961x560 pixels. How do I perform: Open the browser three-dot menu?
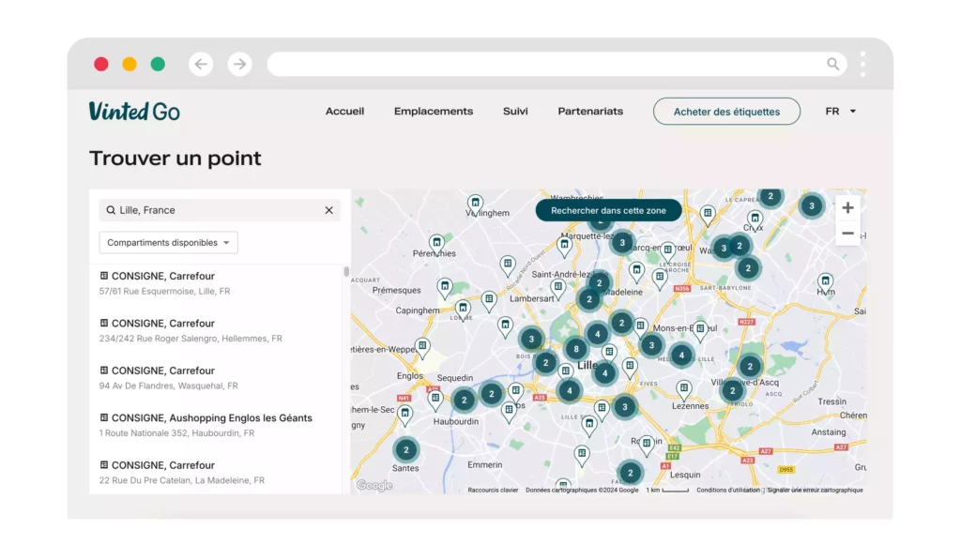[863, 64]
